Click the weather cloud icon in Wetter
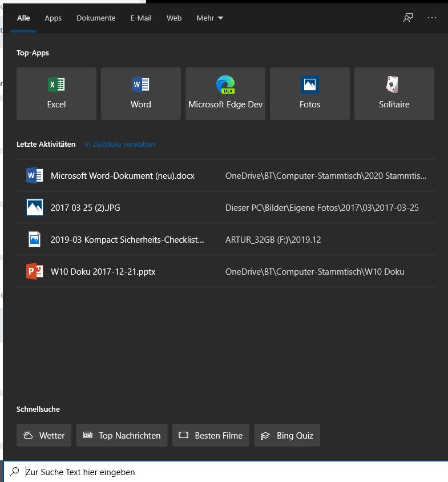 (x=28, y=435)
